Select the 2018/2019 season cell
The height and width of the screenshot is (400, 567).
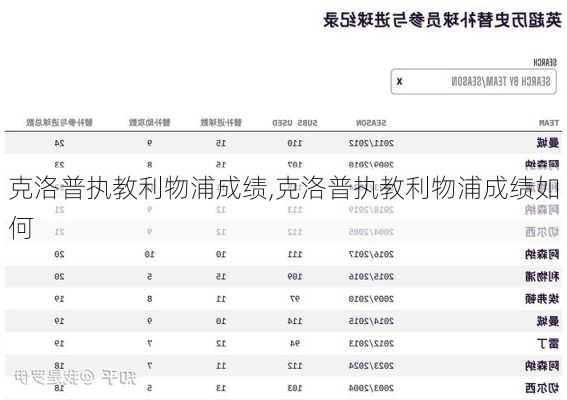[x=371, y=210]
